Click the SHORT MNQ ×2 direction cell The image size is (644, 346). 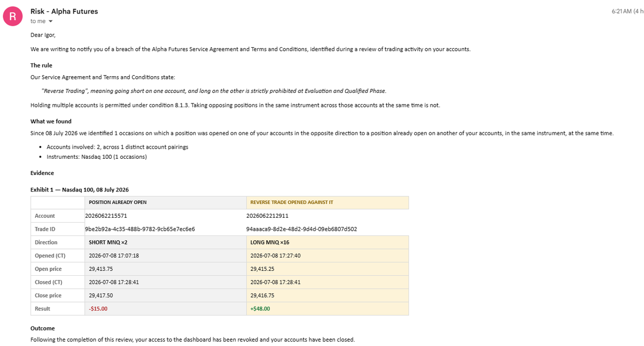(x=165, y=242)
